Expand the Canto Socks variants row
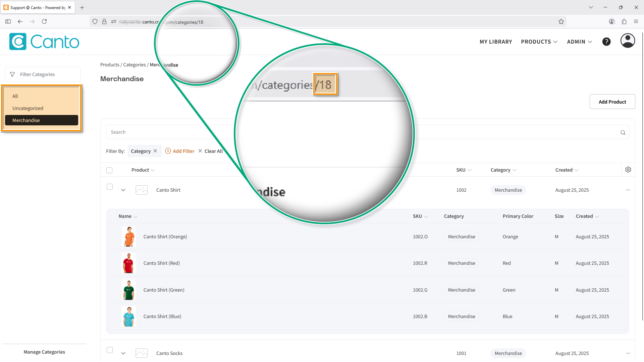Image resolution: width=644 pixels, height=362 pixels. point(123,353)
